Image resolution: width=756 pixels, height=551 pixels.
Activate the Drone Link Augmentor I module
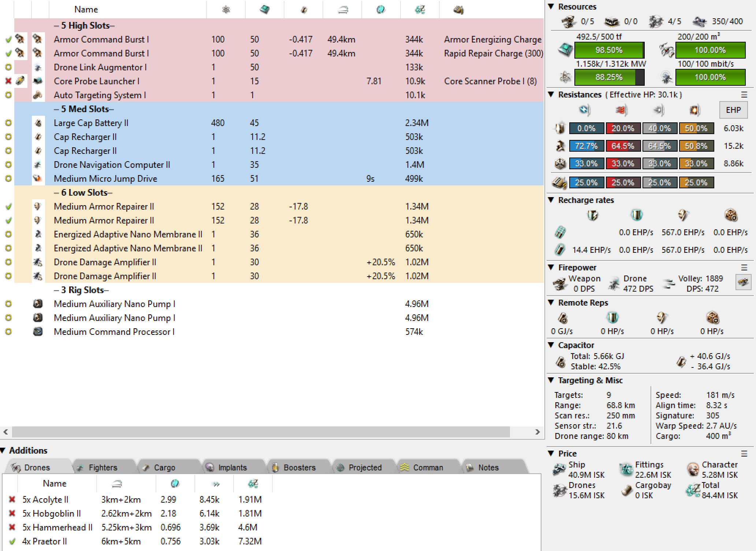(x=8, y=67)
